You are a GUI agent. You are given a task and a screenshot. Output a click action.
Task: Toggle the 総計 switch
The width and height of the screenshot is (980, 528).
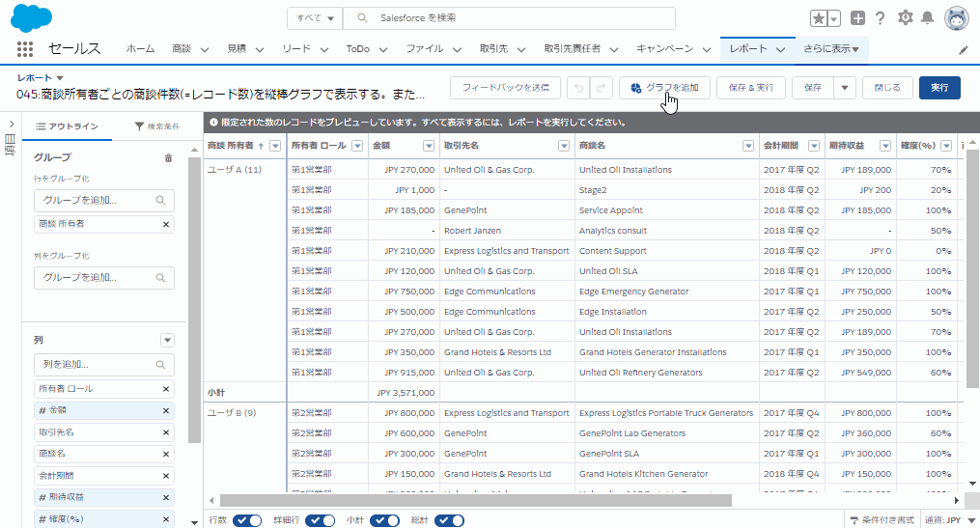pos(449,520)
